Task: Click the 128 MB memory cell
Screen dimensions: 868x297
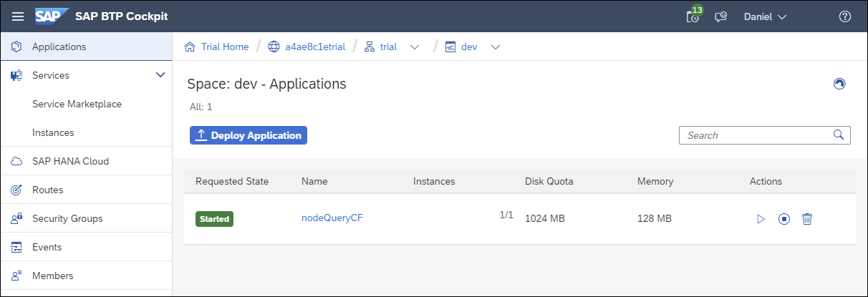Action: point(655,218)
